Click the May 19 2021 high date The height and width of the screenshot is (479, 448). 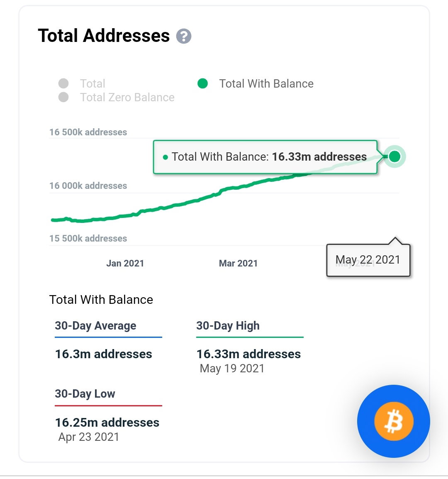(232, 369)
